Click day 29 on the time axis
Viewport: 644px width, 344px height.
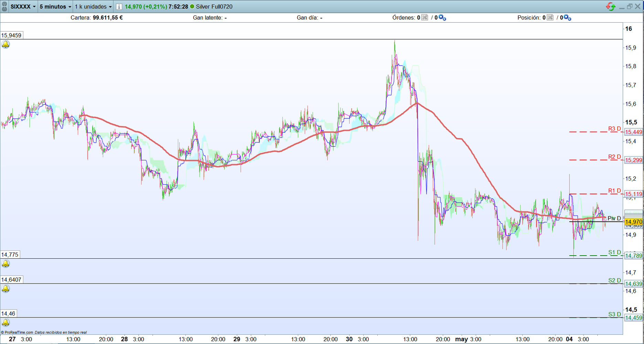tap(237, 339)
